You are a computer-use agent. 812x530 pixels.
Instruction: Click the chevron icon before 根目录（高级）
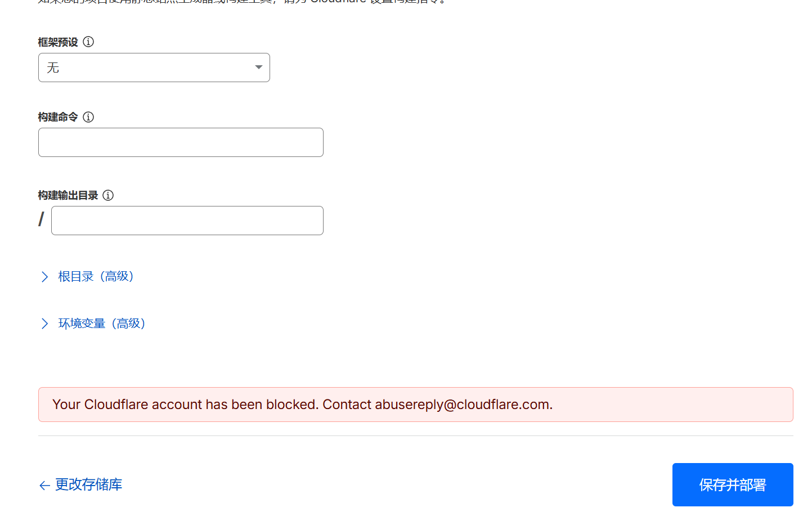[x=45, y=277]
